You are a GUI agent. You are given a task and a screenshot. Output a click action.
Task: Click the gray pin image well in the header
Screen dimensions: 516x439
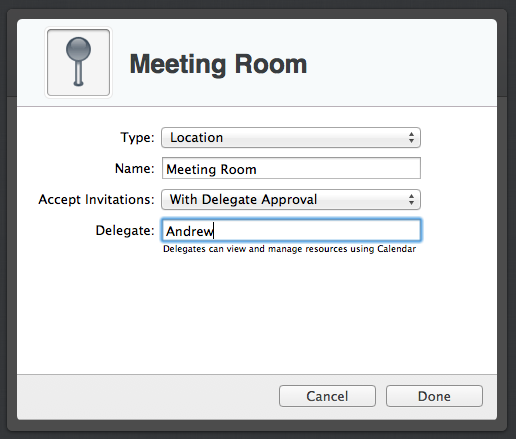(x=78, y=62)
